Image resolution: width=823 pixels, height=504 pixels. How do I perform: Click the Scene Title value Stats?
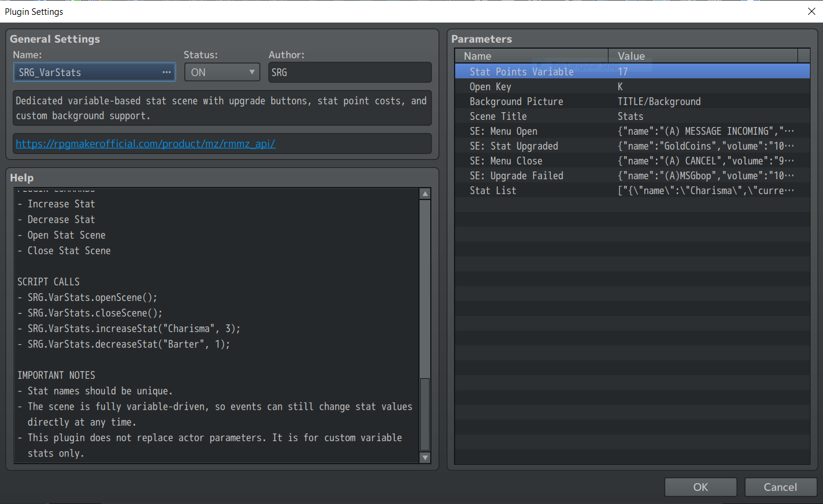(x=630, y=116)
